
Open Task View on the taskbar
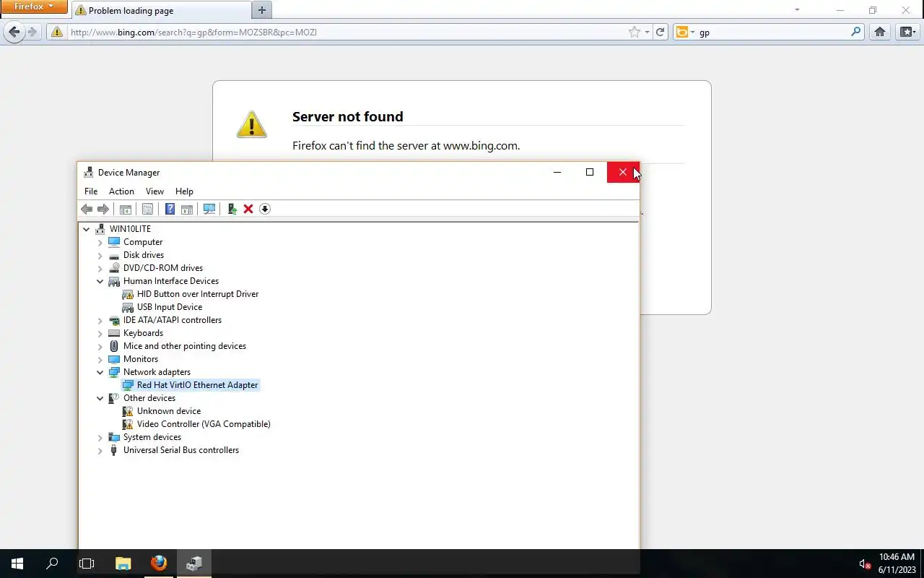click(87, 564)
